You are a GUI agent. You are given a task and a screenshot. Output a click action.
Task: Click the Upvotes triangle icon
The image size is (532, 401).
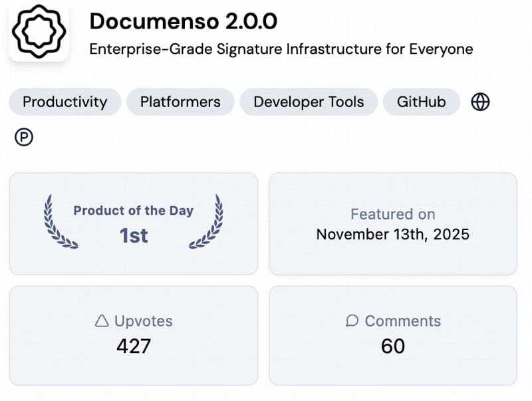pyautogui.click(x=102, y=321)
